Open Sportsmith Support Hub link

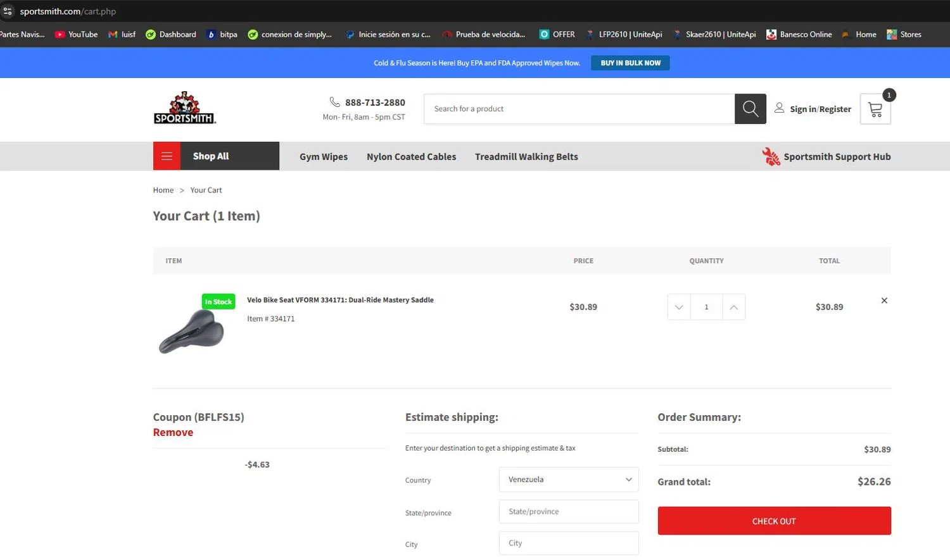click(837, 156)
